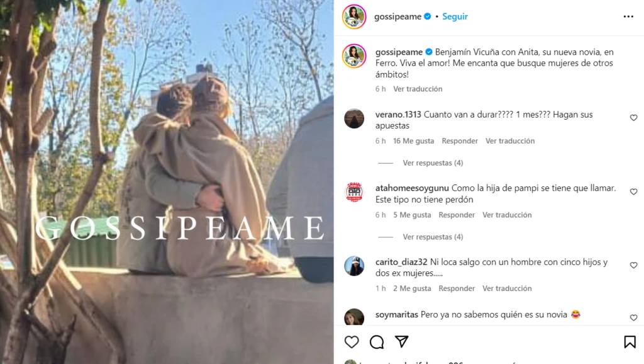Open verano.1313 profile avatar
The image size is (644, 364).
click(x=354, y=118)
